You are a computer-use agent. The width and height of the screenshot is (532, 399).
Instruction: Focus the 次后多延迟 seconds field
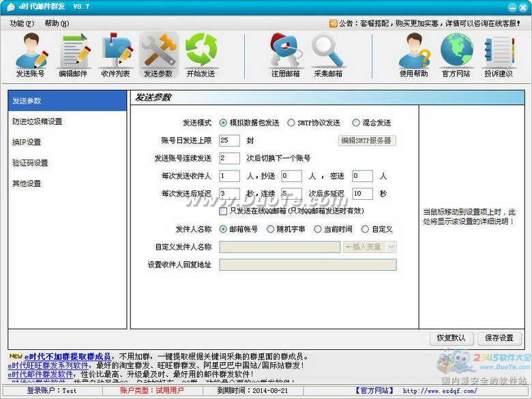(x=362, y=194)
